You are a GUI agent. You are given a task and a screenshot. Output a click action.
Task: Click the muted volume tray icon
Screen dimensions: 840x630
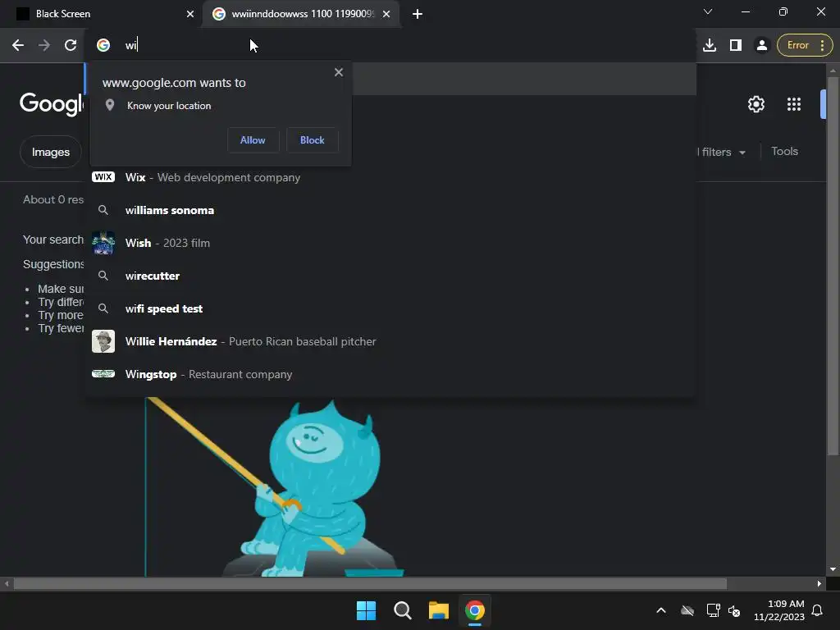(x=734, y=610)
